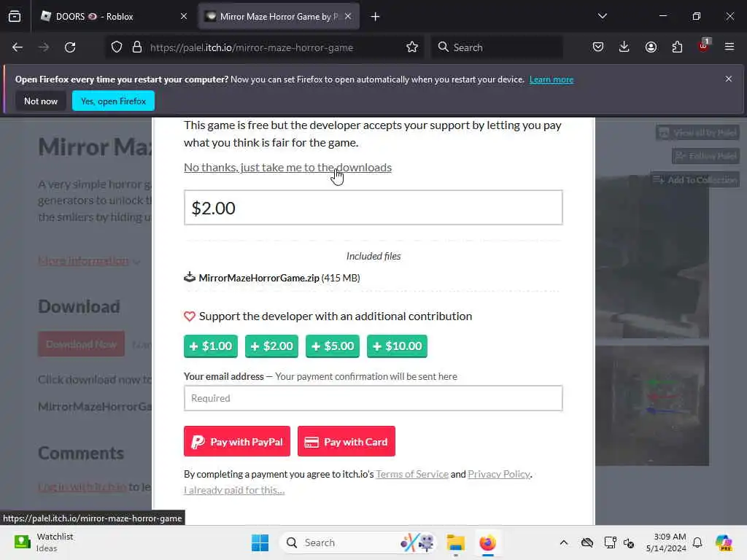This screenshot has width=747, height=560.
Task: Click the Firefox taskbar icon
Action: (487, 542)
